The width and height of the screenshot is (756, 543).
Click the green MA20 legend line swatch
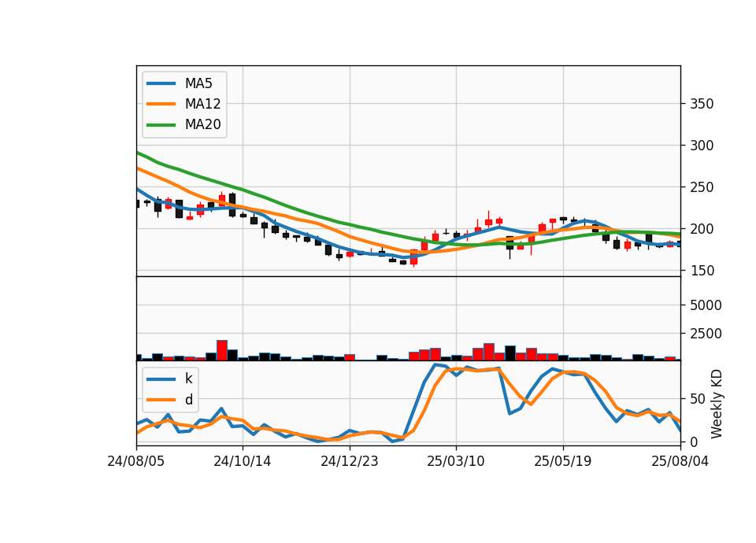(x=161, y=124)
